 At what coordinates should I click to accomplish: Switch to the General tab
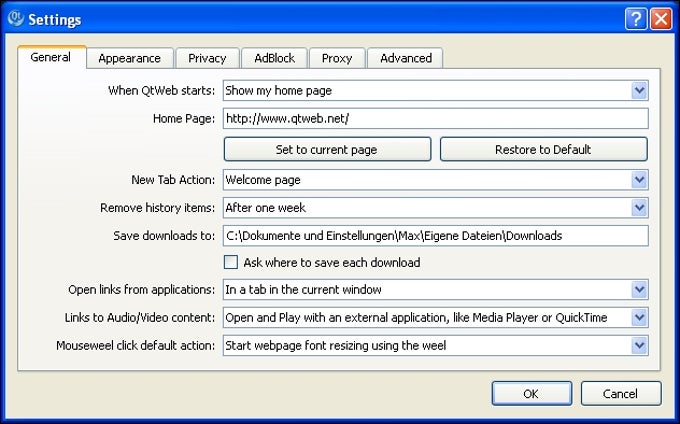51,57
